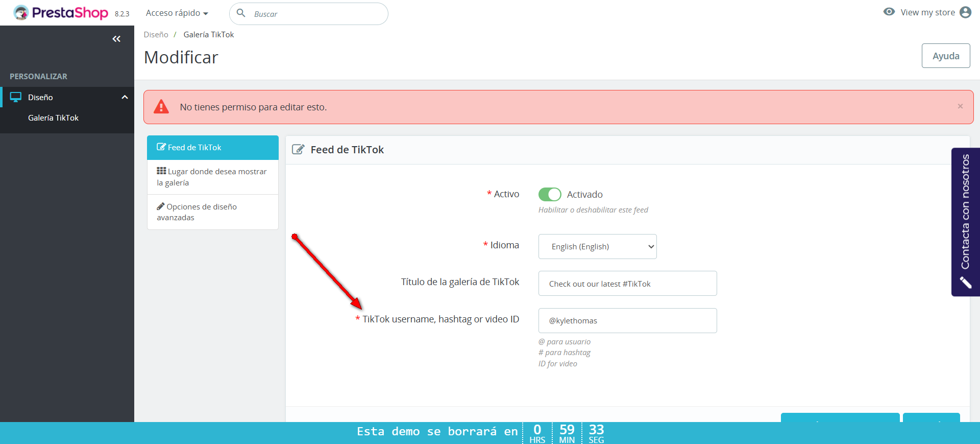This screenshot has height=444, width=980.
Task: Click the '@ para usuario' hint text
Action: 565,342
